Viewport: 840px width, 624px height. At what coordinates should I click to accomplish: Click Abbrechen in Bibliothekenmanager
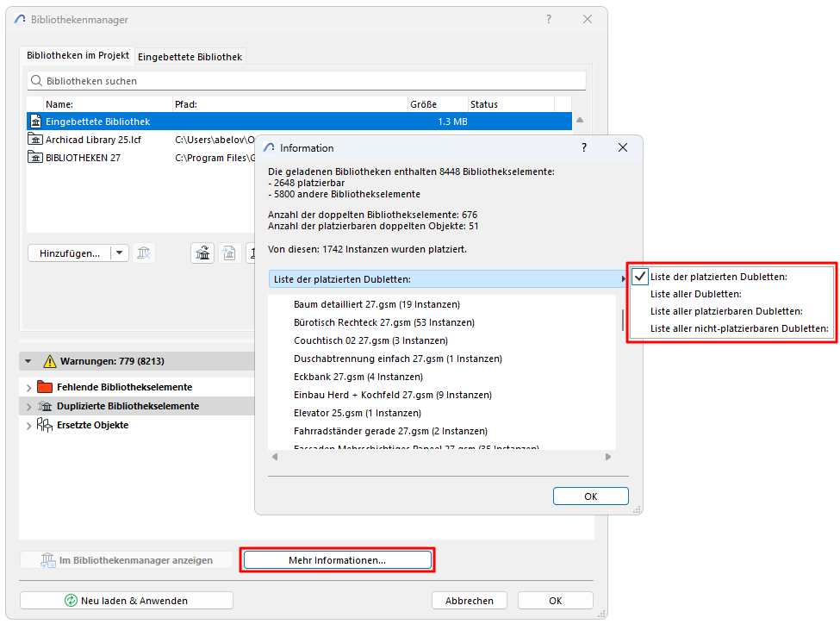[x=470, y=601]
